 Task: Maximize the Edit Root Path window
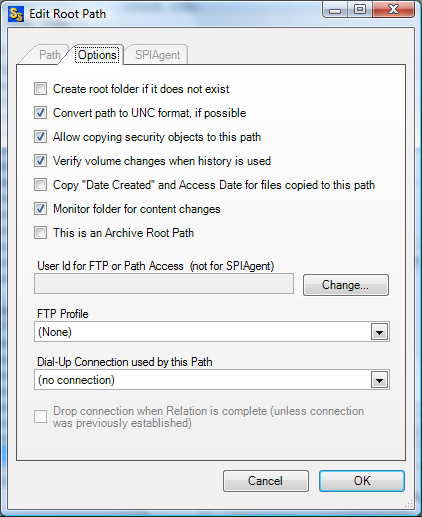click(359, 9)
